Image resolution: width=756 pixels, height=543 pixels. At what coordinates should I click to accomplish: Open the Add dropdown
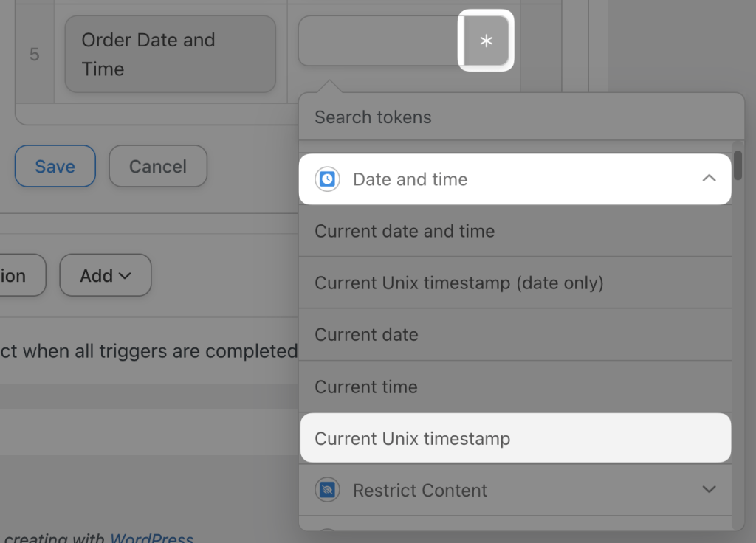tap(105, 274)
